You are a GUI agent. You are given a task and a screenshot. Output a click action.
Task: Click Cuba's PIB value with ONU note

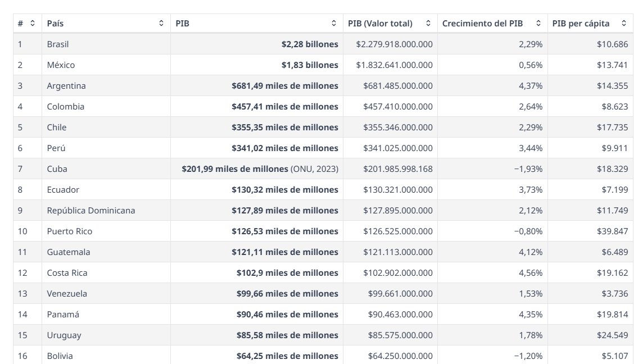click(x=260, y=169)
